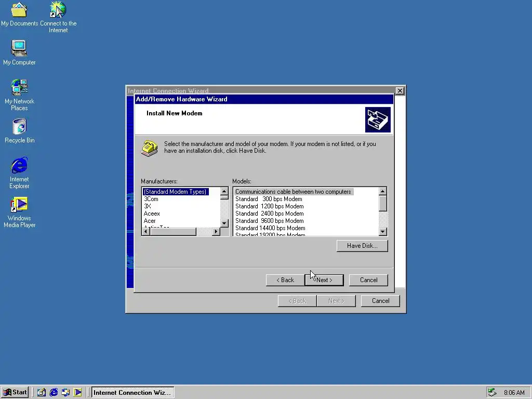Select Acer in Manufacturers list
The image size is (532, 399).
150,221
